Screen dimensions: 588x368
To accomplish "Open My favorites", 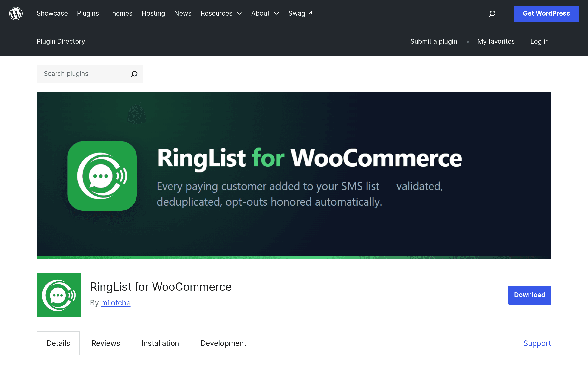I will point(496,41).
